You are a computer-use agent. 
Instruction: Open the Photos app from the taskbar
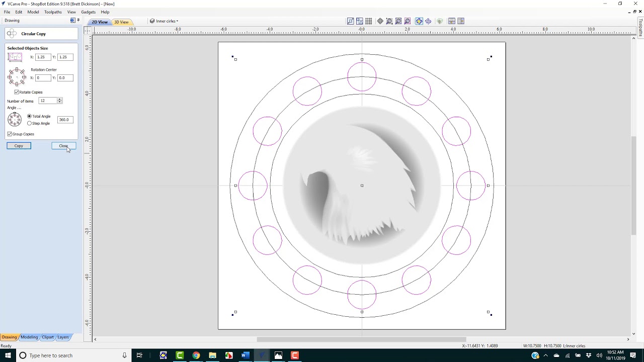click(x=278, y=355)
